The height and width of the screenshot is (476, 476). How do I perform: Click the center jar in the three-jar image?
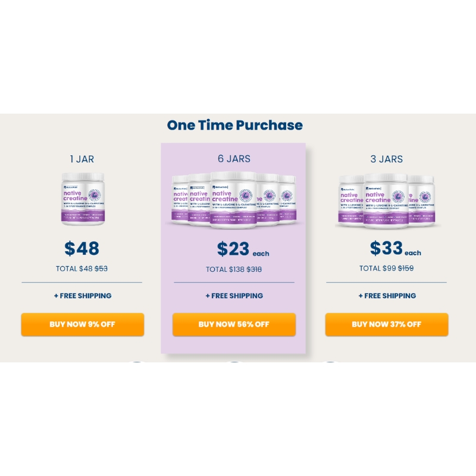click(x=386, y=201)
